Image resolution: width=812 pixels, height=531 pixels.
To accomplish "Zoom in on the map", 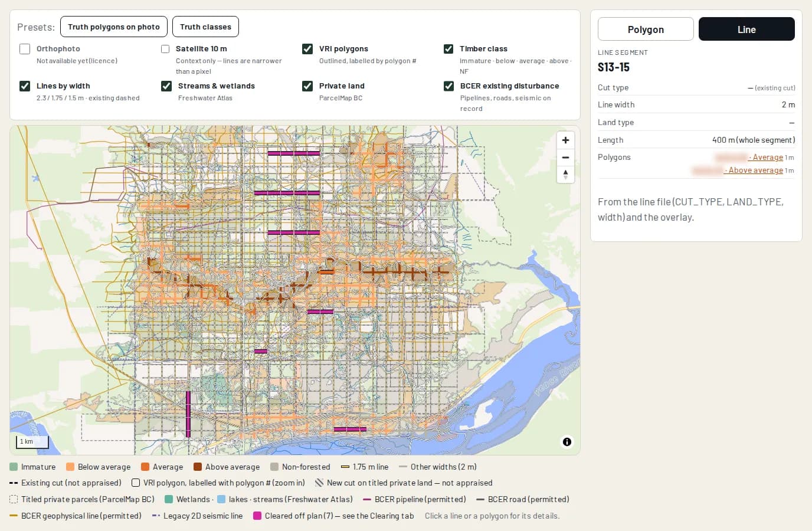I will 565,140.
